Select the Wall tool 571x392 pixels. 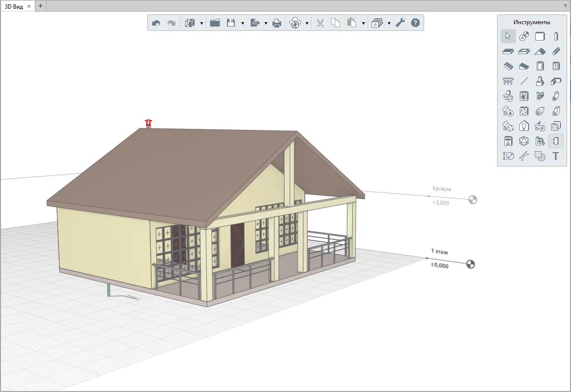540,36
